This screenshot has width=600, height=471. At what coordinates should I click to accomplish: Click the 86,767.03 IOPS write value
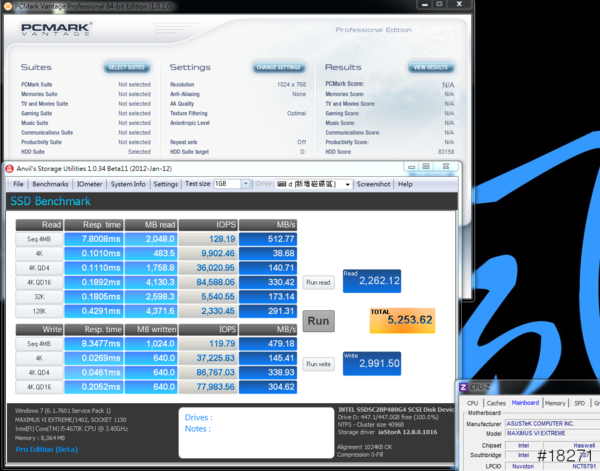(208, 372)
